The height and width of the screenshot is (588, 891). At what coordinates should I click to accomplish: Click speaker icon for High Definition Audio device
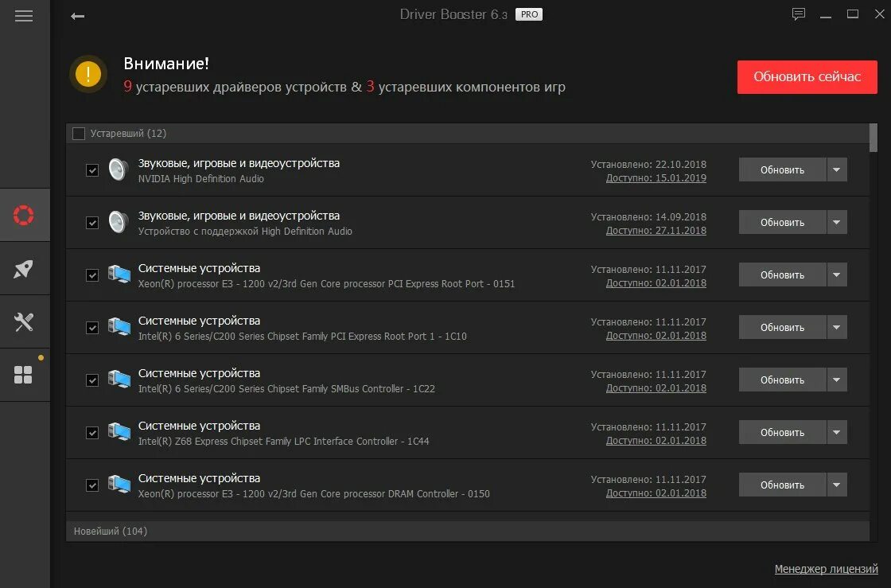pos(119,222)
